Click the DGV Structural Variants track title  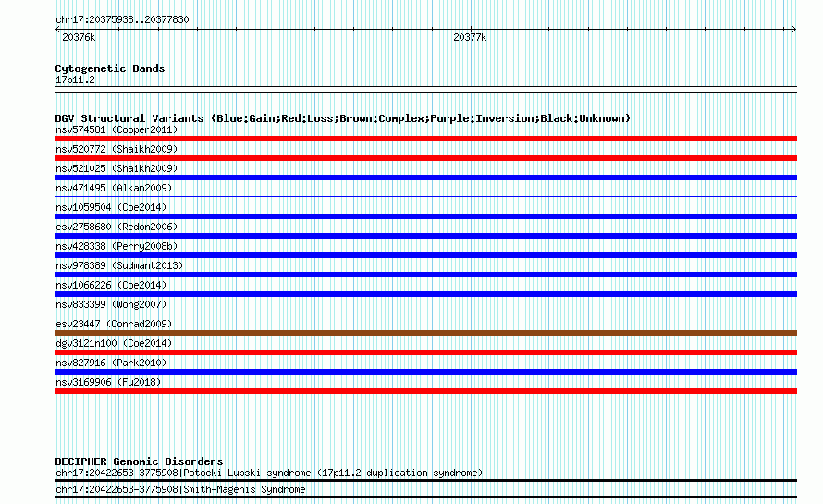[343, 118]
